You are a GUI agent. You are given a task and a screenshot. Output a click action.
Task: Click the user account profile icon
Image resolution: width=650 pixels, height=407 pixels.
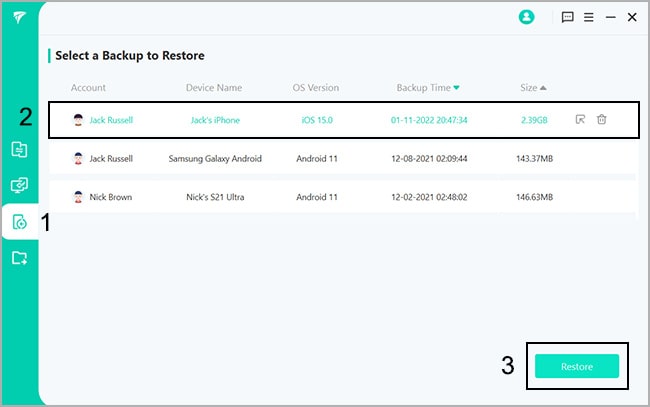(527, 17)
